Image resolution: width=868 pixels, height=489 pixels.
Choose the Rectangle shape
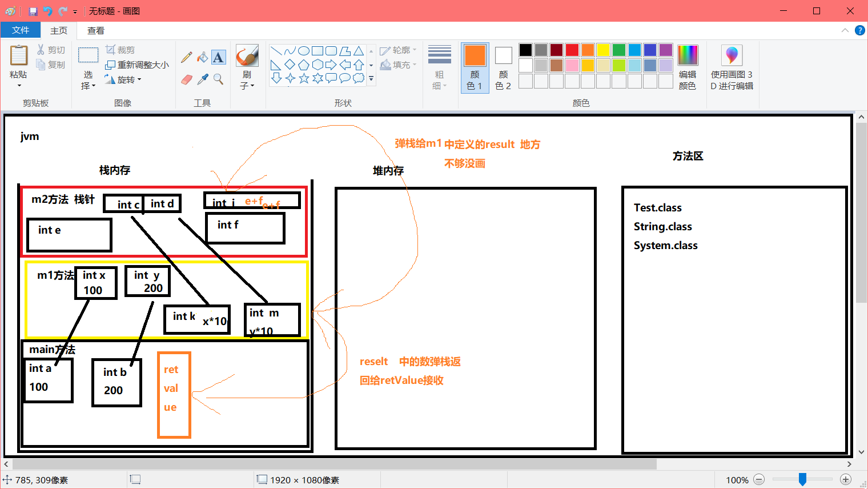[x=318, y=51]
